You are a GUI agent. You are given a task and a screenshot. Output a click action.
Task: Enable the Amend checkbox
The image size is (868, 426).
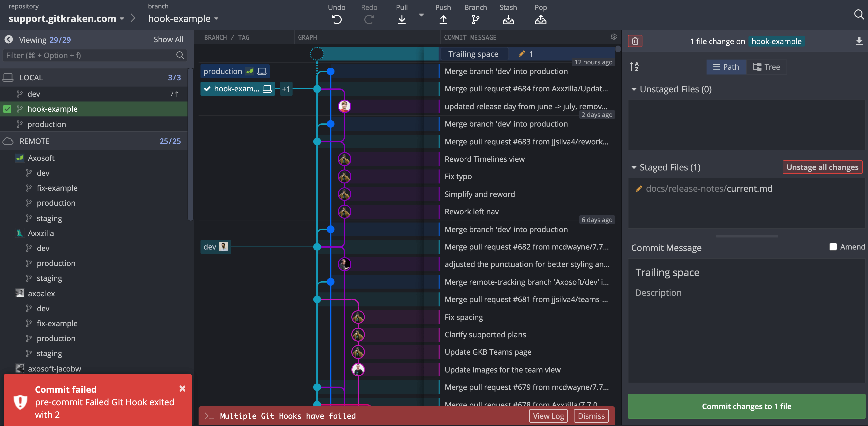point(833,247)
